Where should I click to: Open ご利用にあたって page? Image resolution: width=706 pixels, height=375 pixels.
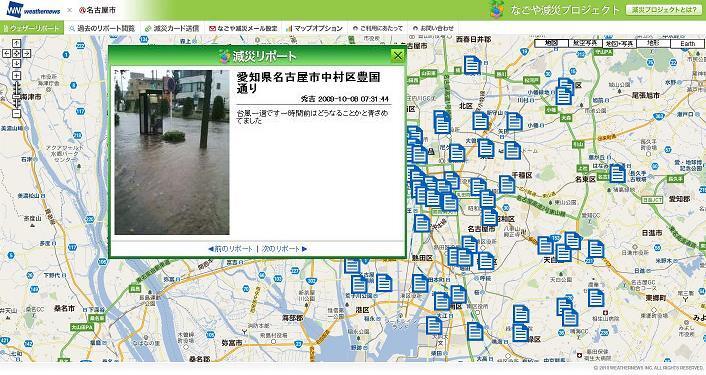click(378, 28)
